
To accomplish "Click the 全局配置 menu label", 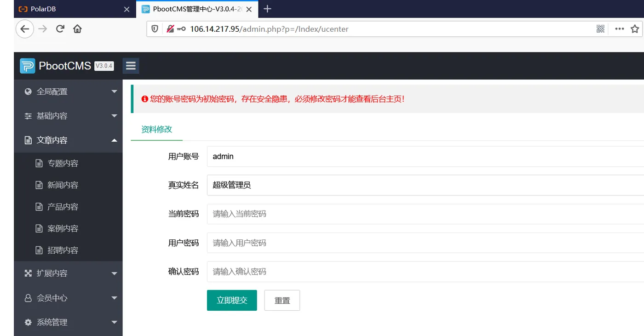I will pyautogui.click(x=52, y=91).
